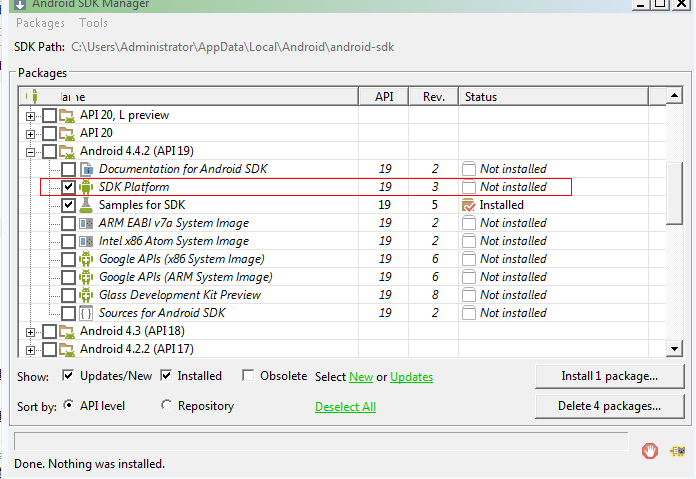The height and width of the screenshot is (479, 696).
Task: Click the Documentation for Android SDK icon
Action: tap(86, 169)
